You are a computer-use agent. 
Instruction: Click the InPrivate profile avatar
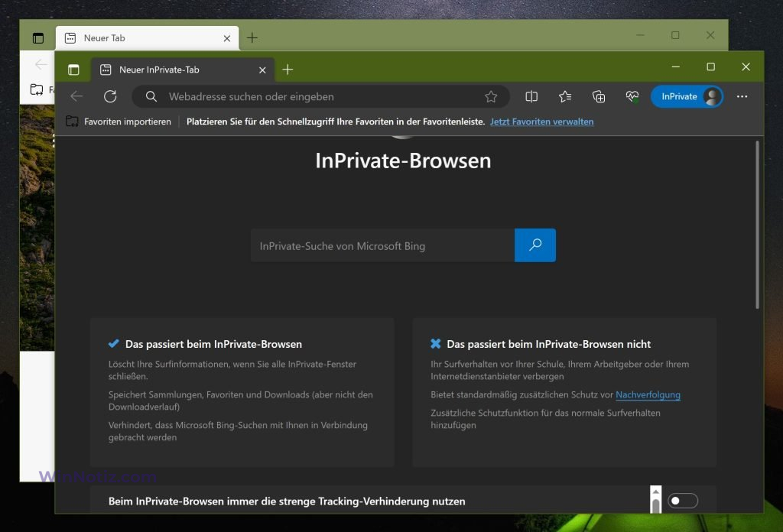[712, 96]
